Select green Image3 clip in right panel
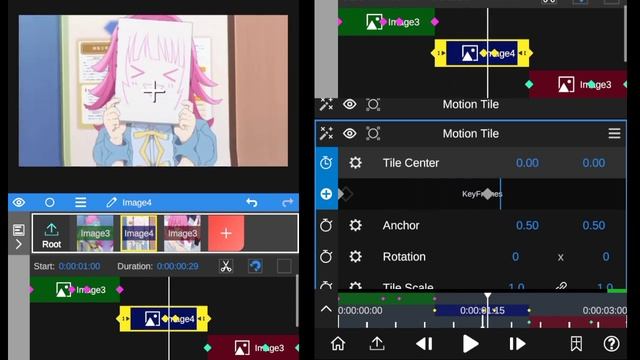Image resolution: width=640 pixels, height=360 pixels. pyautogui.click(x=387, y=22)
